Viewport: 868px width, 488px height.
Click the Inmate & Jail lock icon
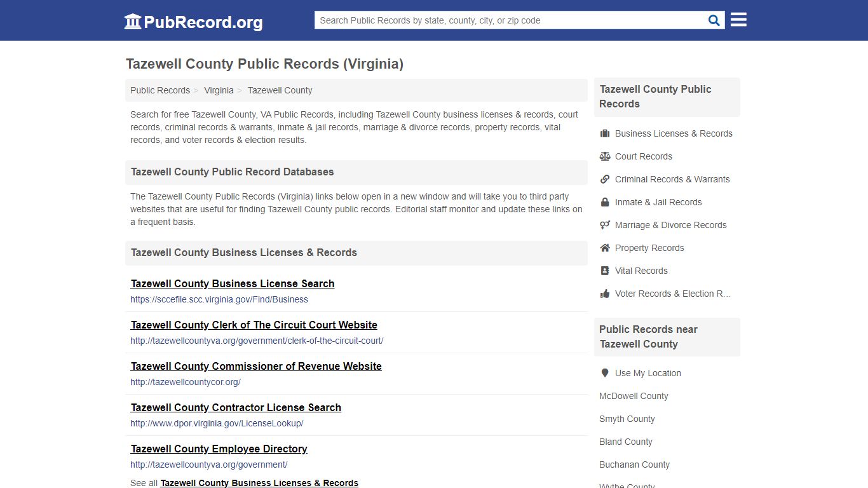[605, 202]
